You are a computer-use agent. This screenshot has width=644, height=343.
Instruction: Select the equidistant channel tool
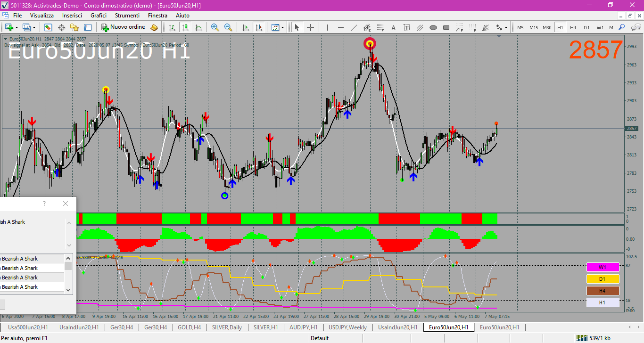coord(367,27)
